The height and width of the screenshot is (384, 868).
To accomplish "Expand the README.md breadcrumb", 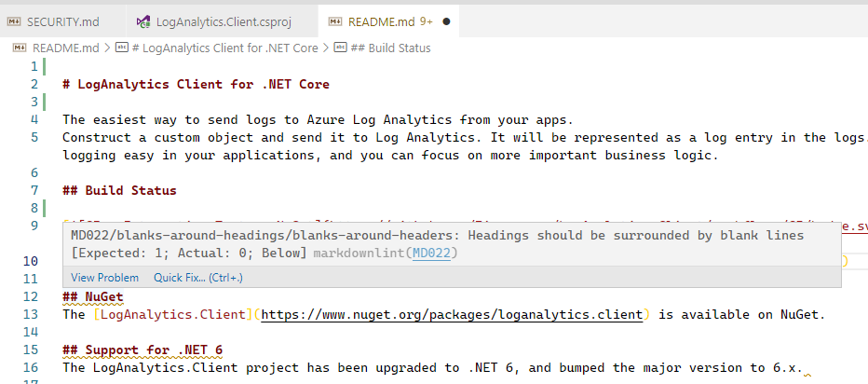I will pos(65,48).
